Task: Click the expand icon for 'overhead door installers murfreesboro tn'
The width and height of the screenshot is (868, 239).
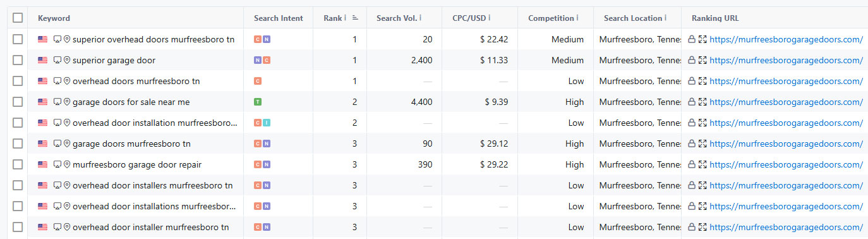Action: 702,185
